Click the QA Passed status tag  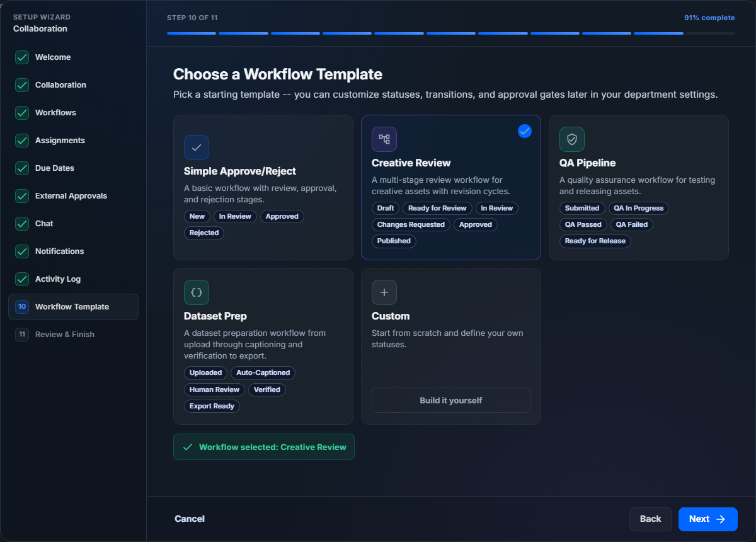click(x=583, y=224)
